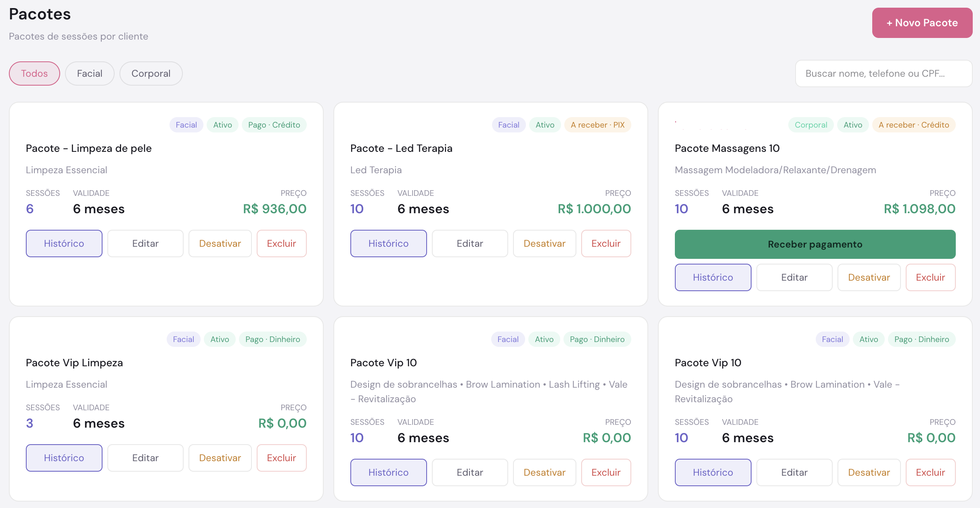Screen dimensions: 980x508
Task: Filter packages by Corporal
Action: point(151,73)
